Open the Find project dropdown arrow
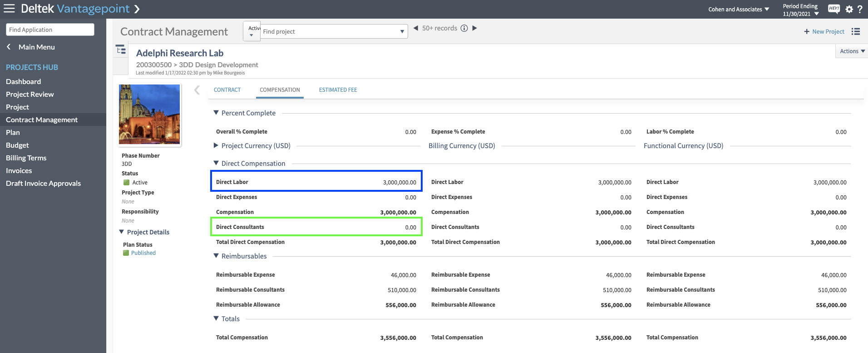Screen dimensions: 868x353 click(402, 32)
